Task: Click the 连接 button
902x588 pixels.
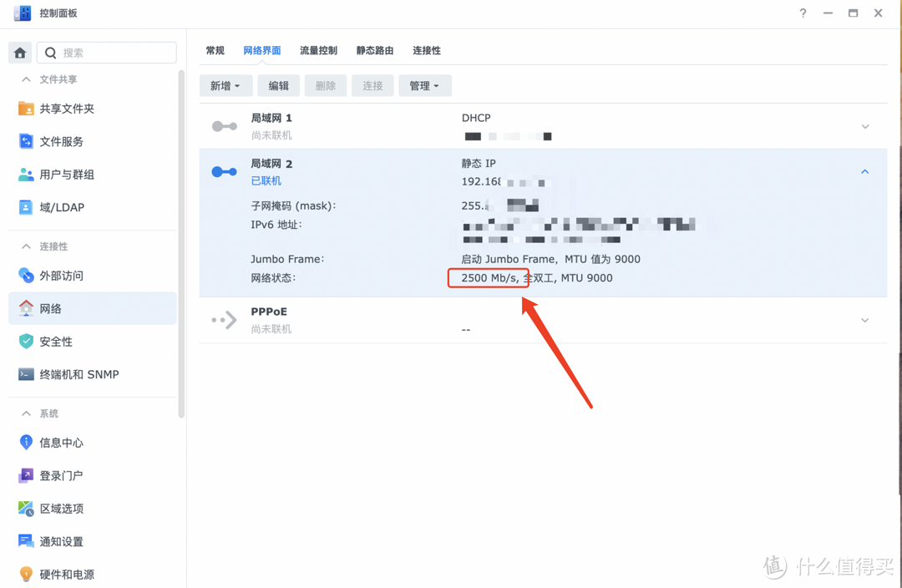Action: (372, 86)
